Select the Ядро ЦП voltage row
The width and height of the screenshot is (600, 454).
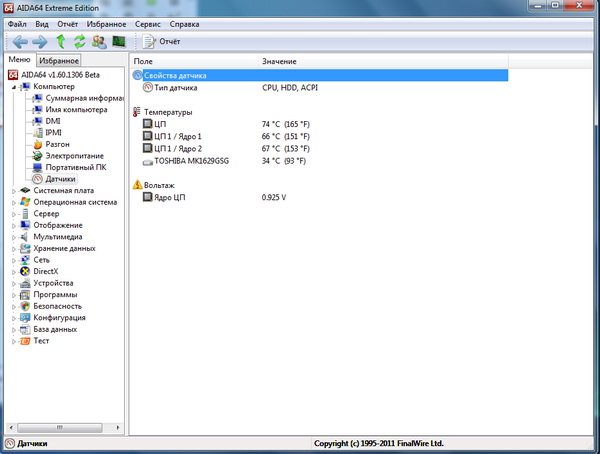click(x=320, y=197)
